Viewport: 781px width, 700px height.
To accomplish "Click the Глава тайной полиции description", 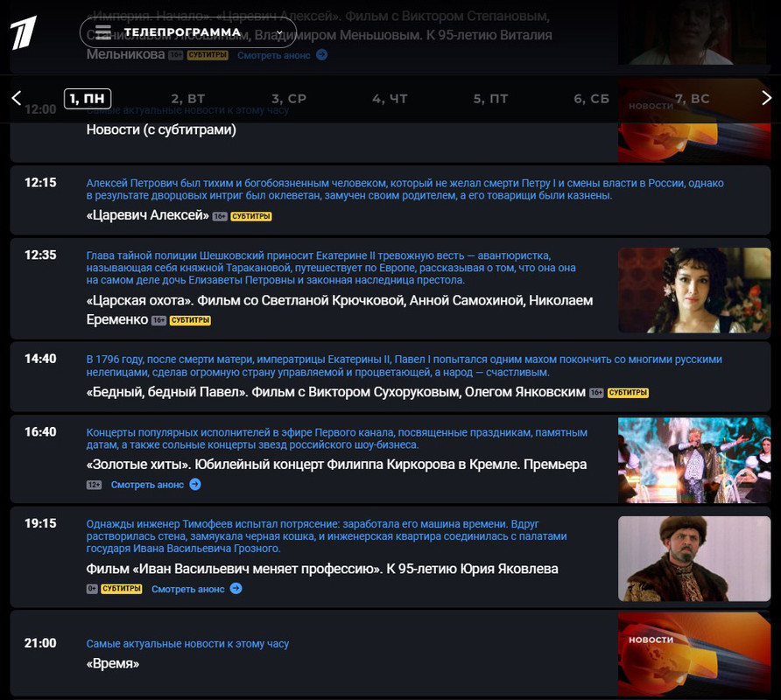I will 331,268.
